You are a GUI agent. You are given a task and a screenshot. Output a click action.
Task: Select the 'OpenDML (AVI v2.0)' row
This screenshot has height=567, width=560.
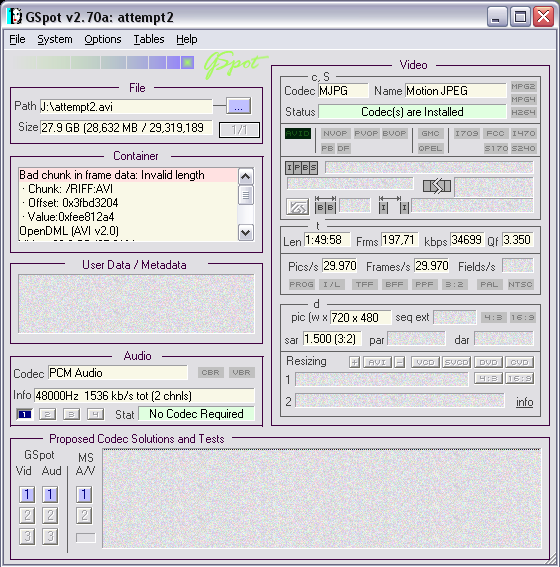click(x=128, y=231)
